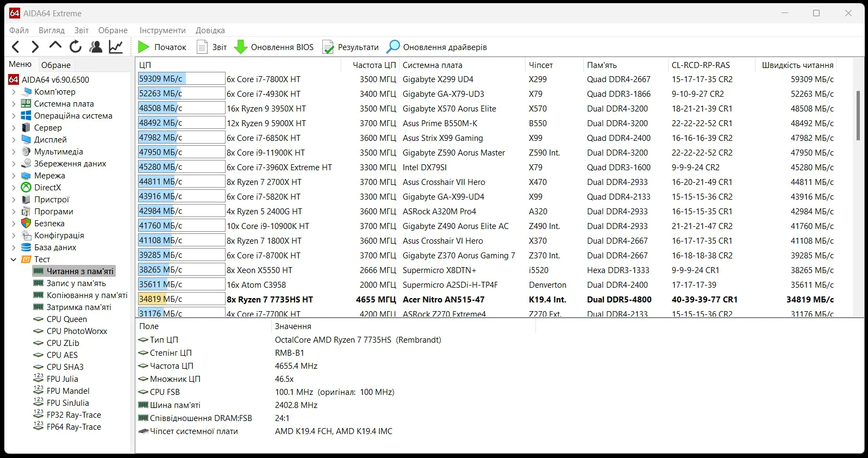Click the Оновлення драйверів magnifier icon
868x458 pixels.
tap(393, 47)
